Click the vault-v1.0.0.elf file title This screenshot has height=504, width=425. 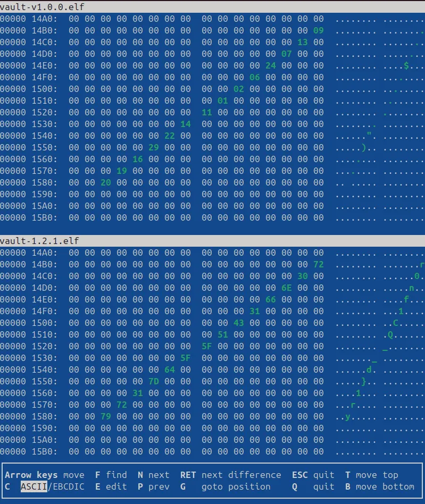[42, 7]
